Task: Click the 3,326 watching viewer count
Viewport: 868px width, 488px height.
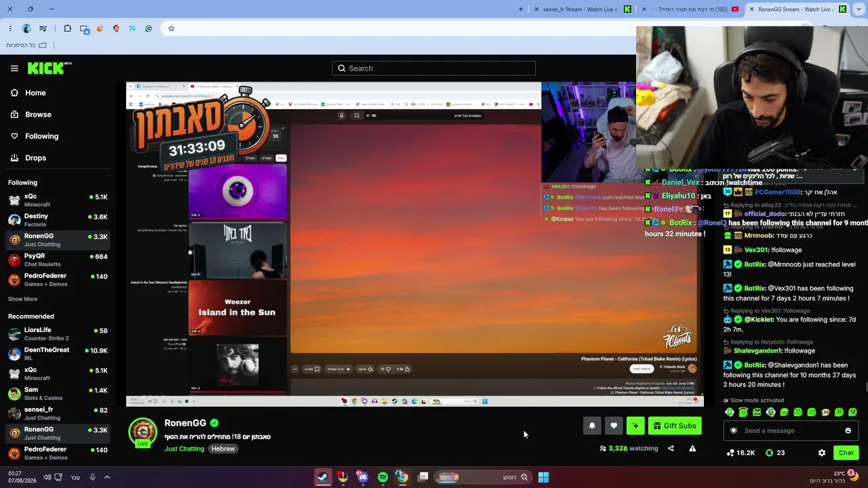Action: tap(629, 448)
